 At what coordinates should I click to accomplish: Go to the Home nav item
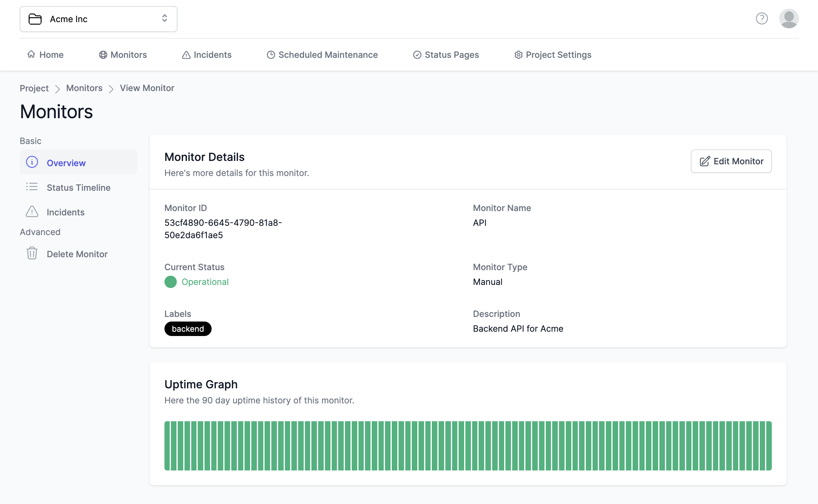45,55
